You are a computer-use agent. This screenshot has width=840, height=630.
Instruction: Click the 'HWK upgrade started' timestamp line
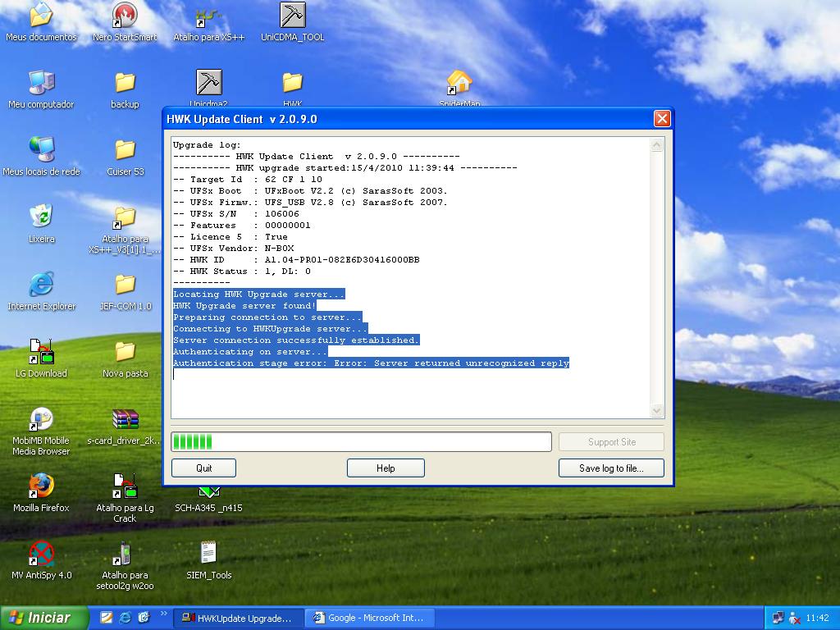345,167
